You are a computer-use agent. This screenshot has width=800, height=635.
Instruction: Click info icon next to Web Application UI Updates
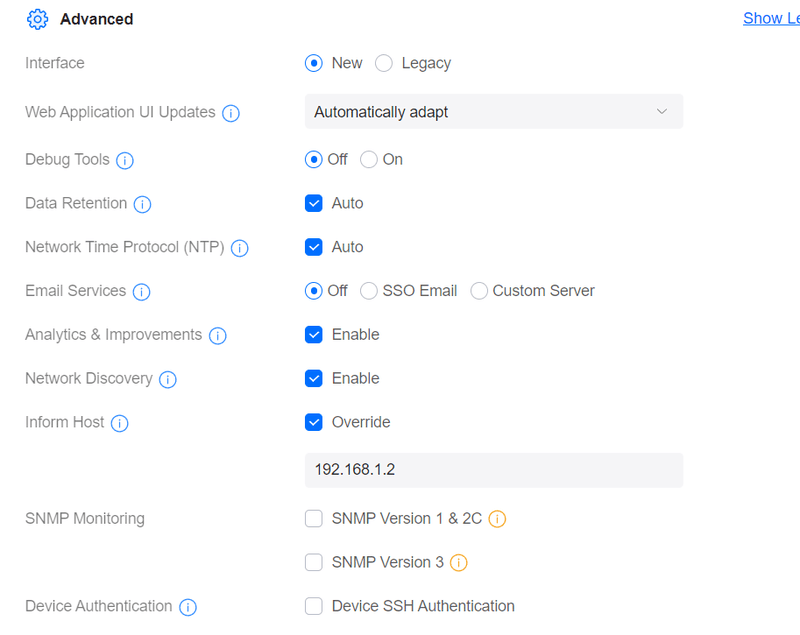pyautogui.click(x=231, y=113)
